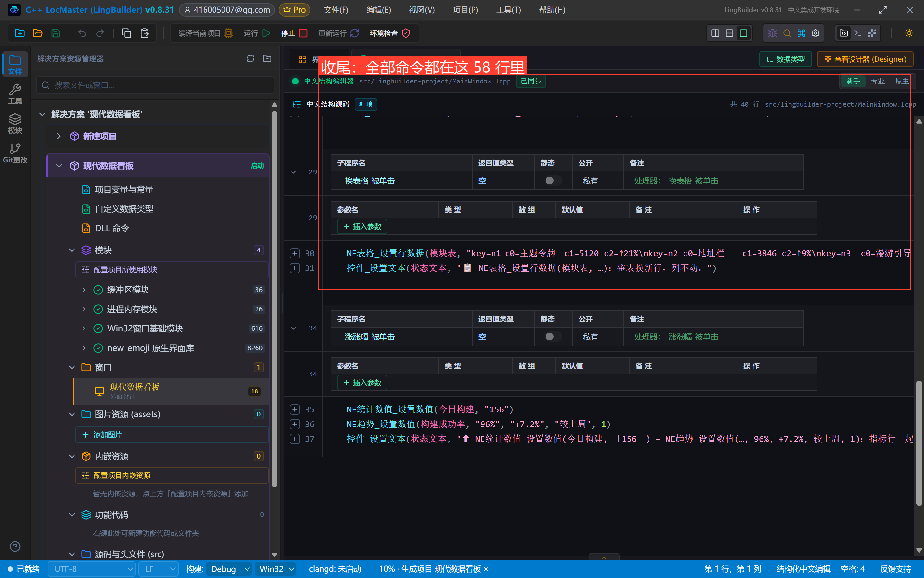Toggle 静态 switch for _涨涨幅_被单击
Image resolution: width=924 pixels, height=578 pixels.
click(553, 337)
